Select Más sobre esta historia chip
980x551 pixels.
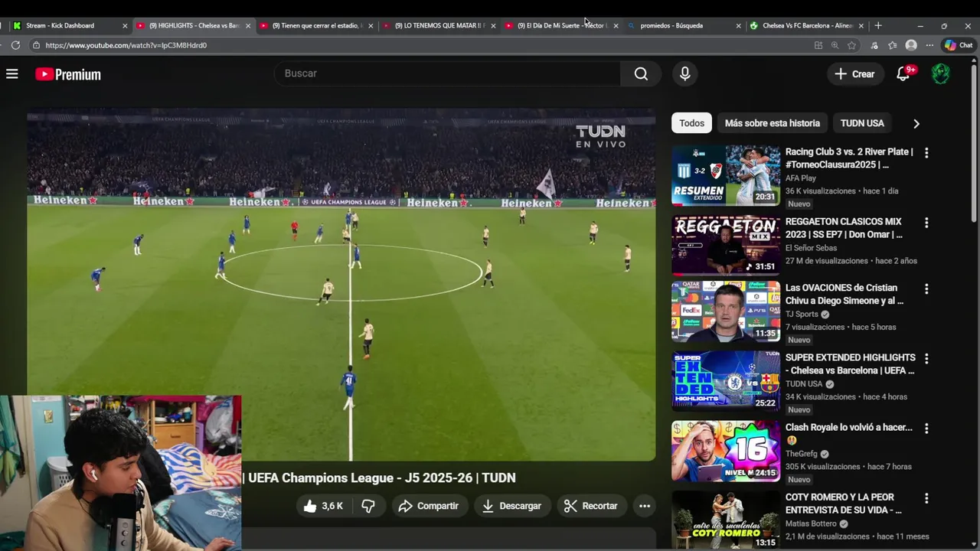tap(772, 123)
